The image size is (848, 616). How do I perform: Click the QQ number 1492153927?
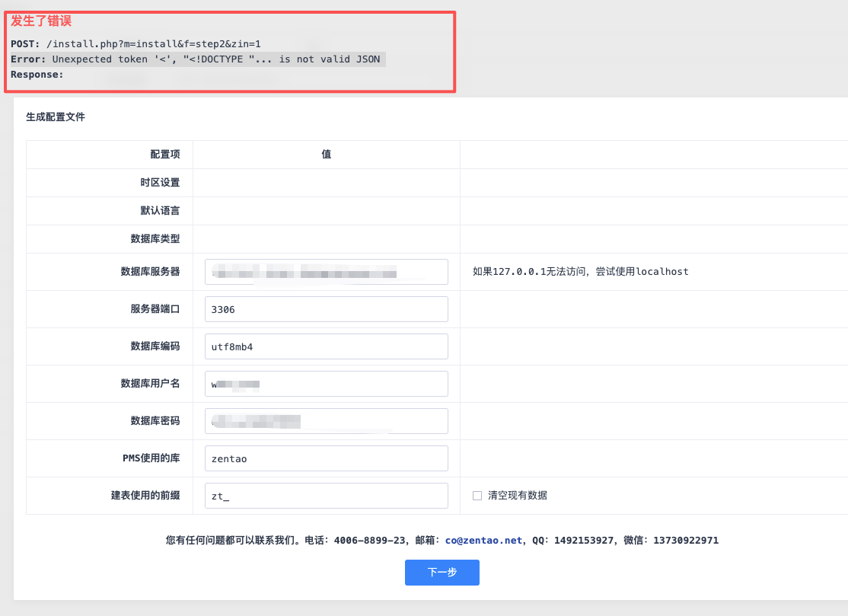click(x=584, y=541)
